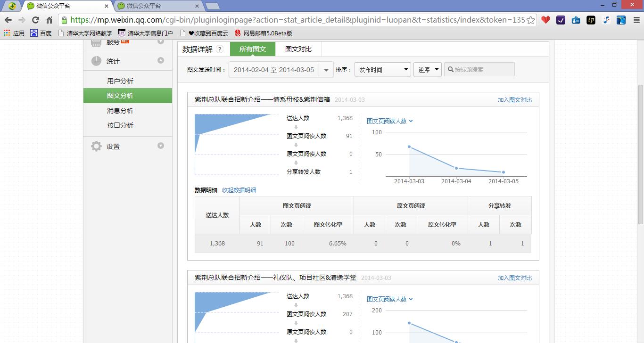
Task: Click the search magnifier in title search box
Action: coord(450,69)
